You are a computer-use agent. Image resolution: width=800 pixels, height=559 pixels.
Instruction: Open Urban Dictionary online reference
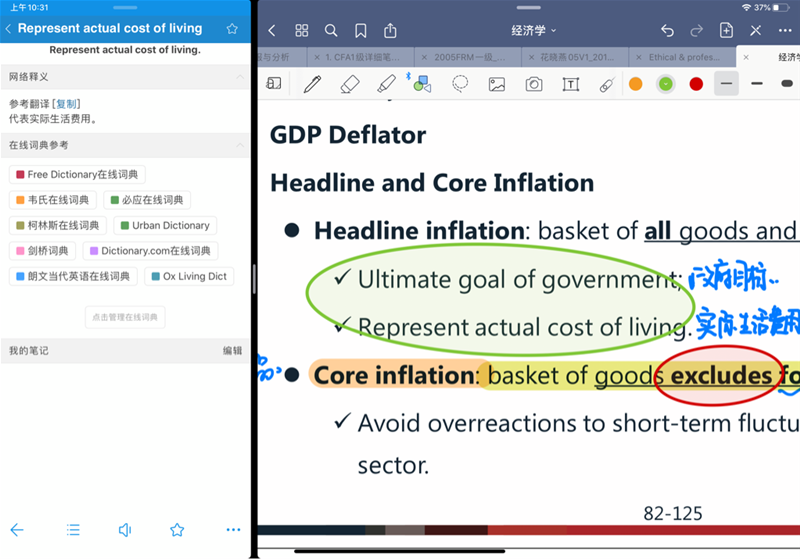click(165, 226)
